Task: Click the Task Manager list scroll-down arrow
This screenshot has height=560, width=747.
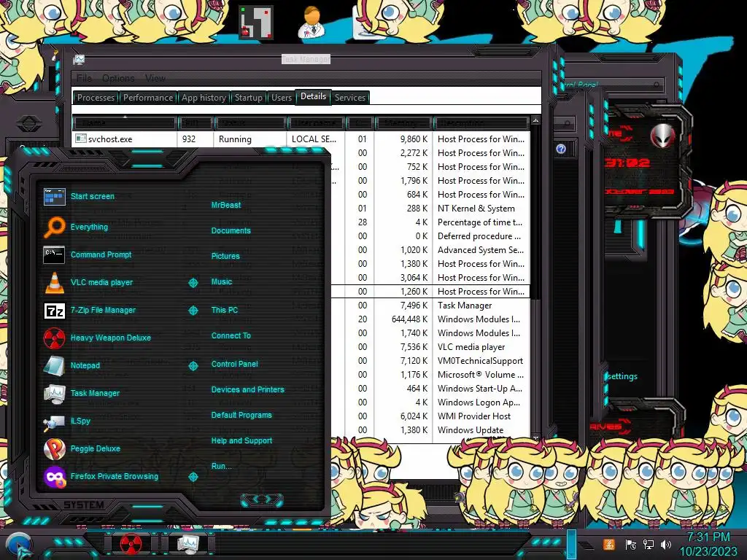Action: click(x=535, y=437)
